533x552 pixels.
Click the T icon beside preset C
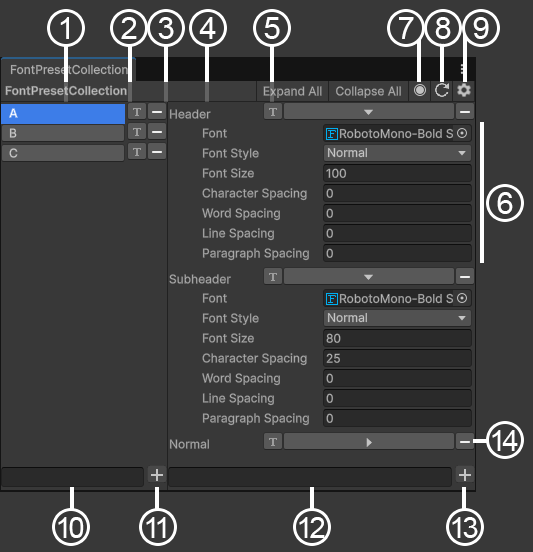[137, 152]
